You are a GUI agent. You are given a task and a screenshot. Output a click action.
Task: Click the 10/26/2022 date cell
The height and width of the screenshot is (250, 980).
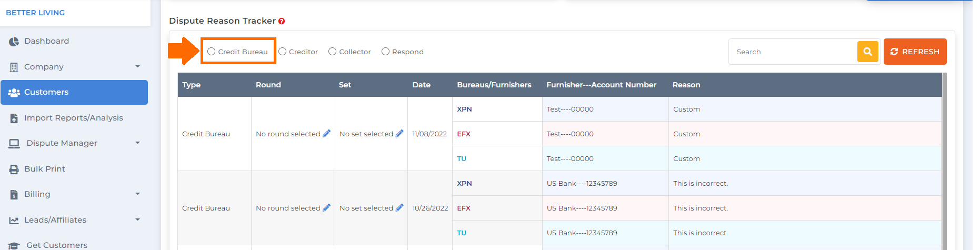click(430, 208)
